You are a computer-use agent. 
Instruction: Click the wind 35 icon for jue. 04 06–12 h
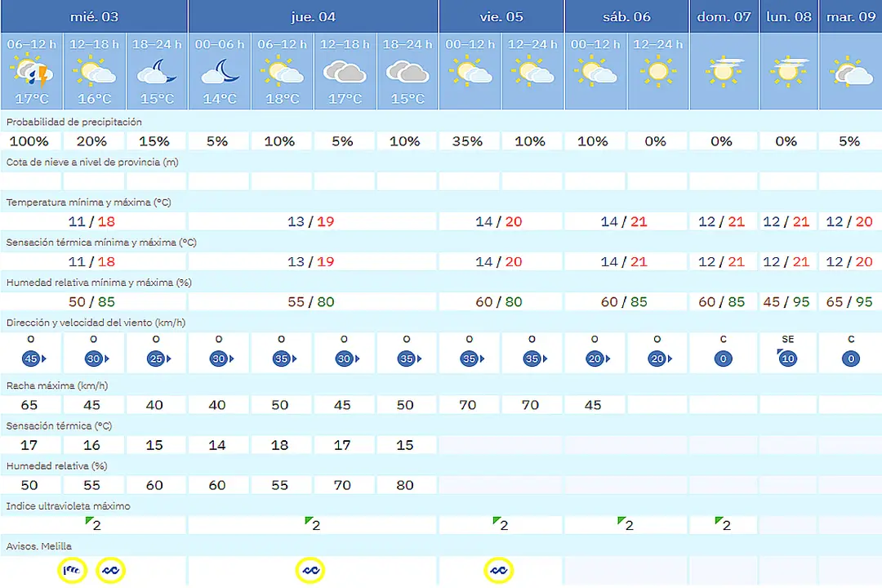(x=283, y=359)
